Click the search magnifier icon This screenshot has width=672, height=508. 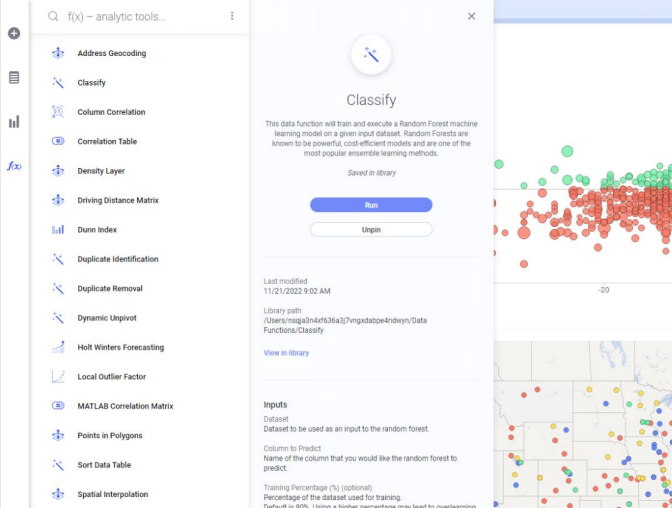(x=53, y=16)
